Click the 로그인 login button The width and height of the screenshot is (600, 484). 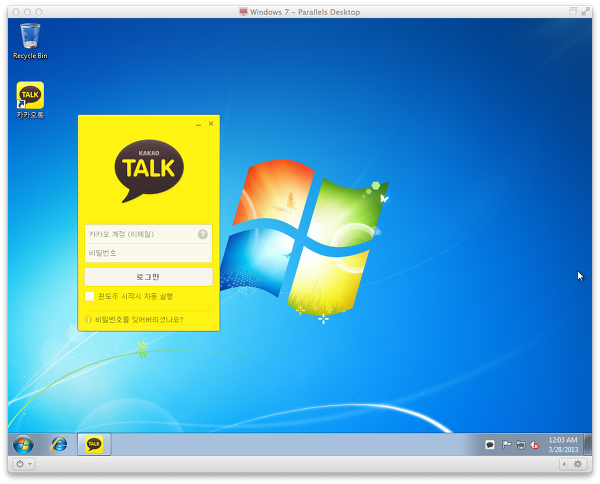(x=148, y=277)
